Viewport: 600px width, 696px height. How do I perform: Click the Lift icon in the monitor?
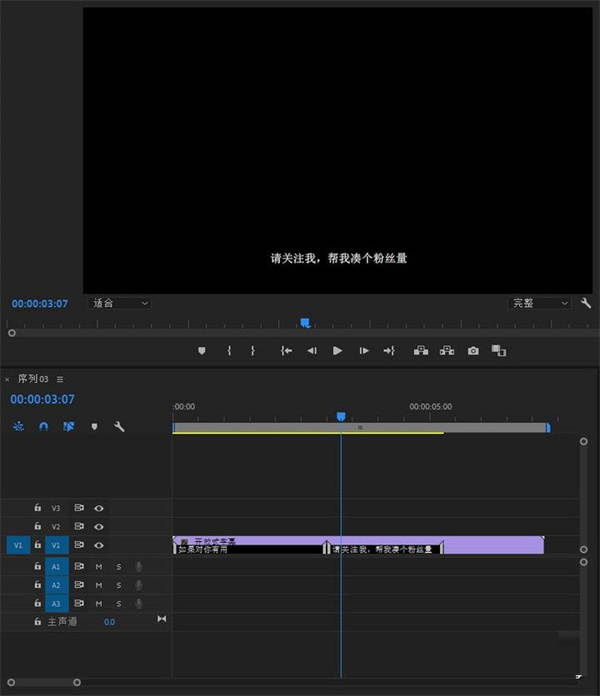pyautogui.click(x=420, y=351)
